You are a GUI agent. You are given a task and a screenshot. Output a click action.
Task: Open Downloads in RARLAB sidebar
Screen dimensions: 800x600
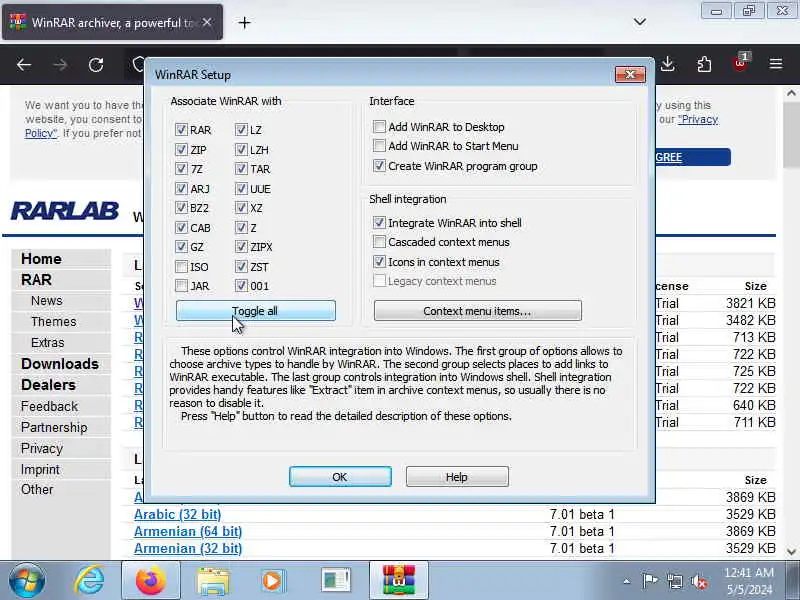60,364
